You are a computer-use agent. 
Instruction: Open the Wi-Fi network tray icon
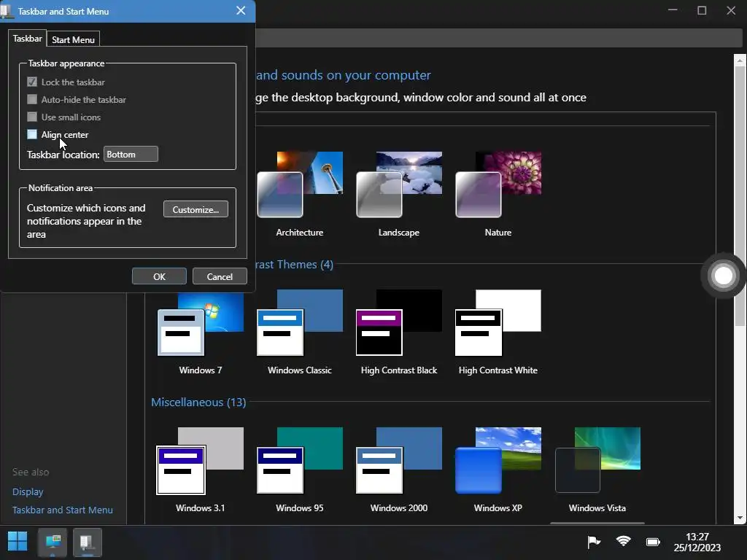coord(623,542)
